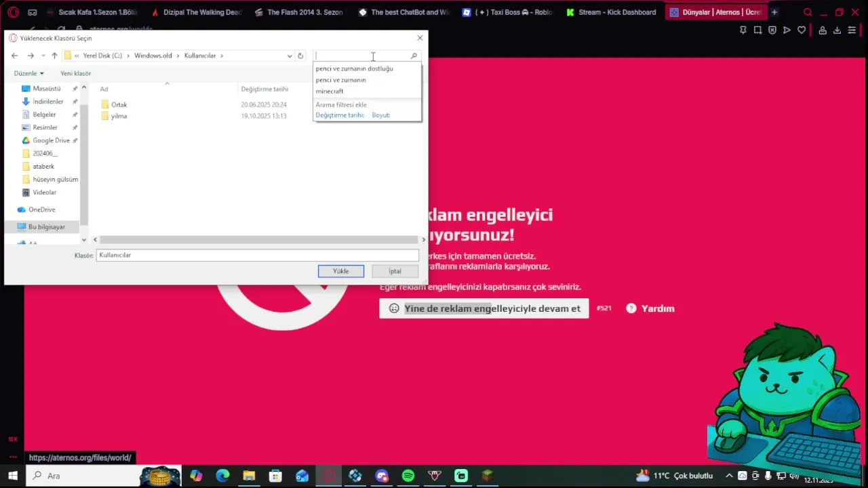
Task: Open Masaüstü in the navigation pane
Action: (x=46, y=89)
